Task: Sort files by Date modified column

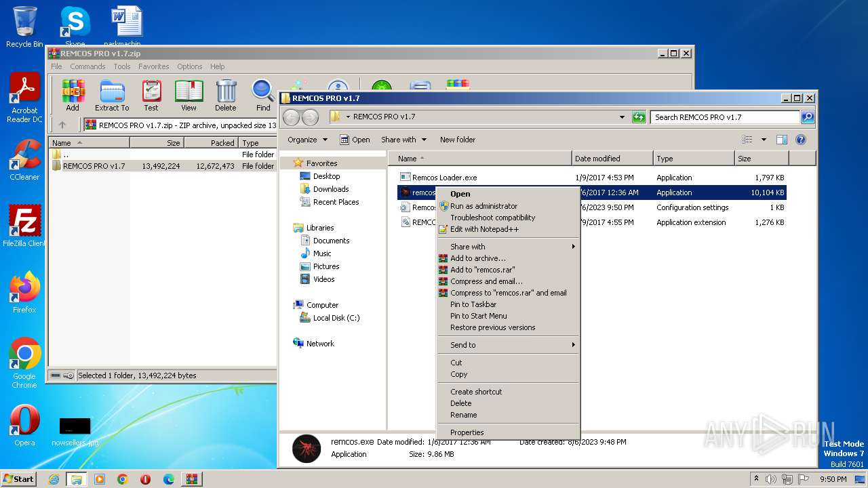Action: click(x=612, y=159)
